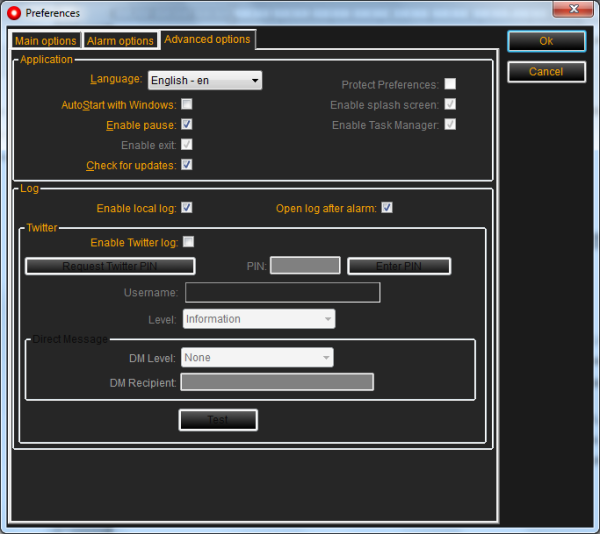Uncheck Check for updates
The image size is (600, 534).
[187, 165]
